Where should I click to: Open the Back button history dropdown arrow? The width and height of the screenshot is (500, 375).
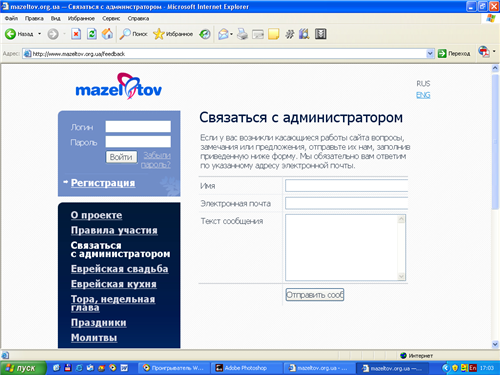pyautogui.click(x=39, y=34)
